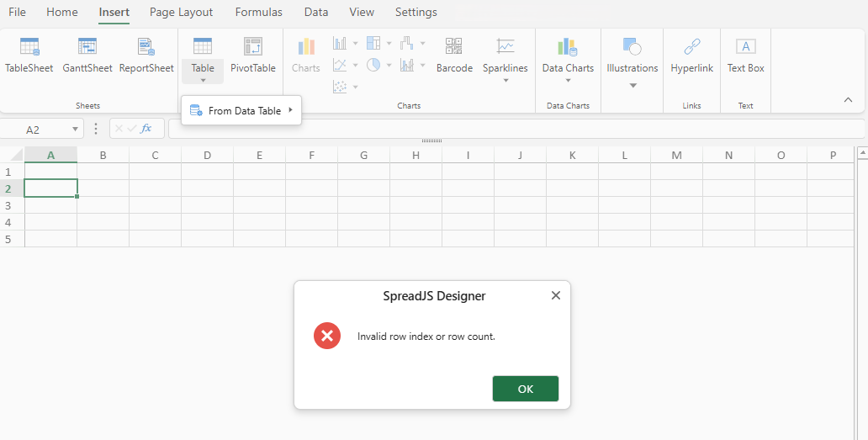The height and width of the screenshot is (440, 868).
Task: Click the cancel X in formula bar
Action: (119, 129)
